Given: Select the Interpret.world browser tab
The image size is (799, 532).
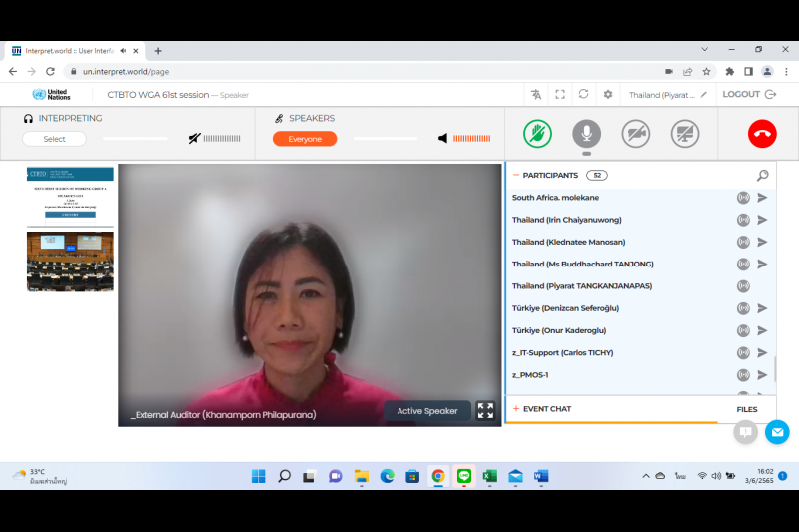Looking at the screenshot, I should [65, 50].
